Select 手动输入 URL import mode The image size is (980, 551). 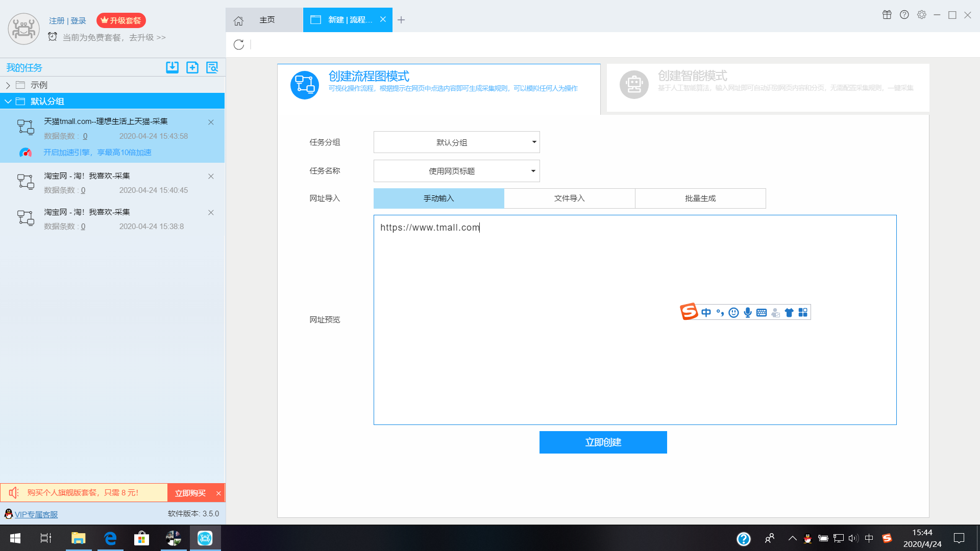point(438,198)
